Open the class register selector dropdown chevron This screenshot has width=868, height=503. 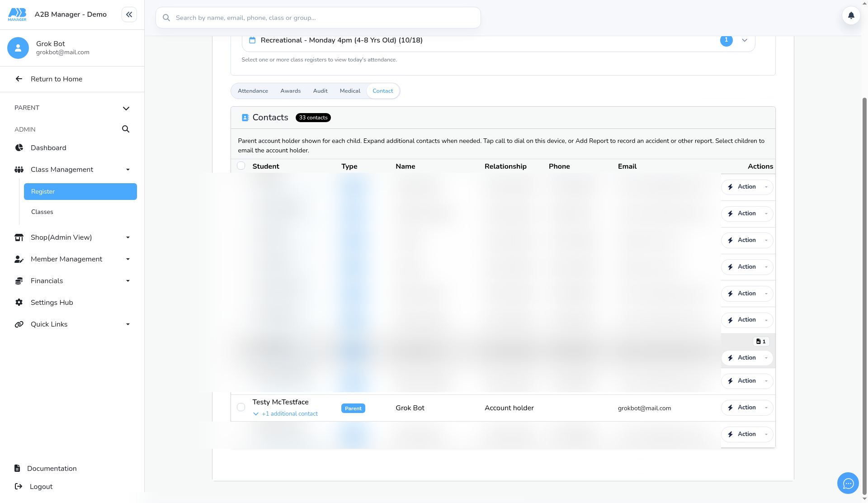pyautogui.click(x=745, y=40)
